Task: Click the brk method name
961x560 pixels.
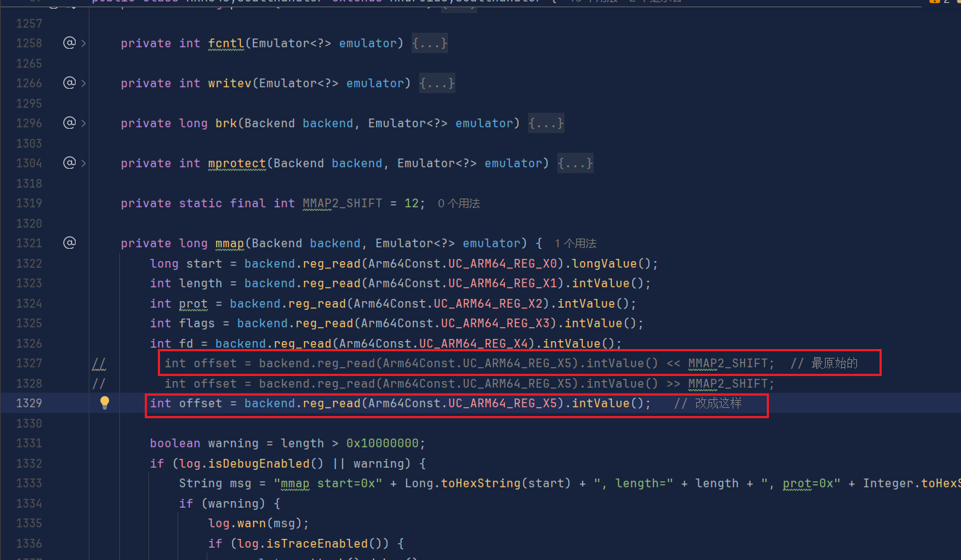Action: 226,124
